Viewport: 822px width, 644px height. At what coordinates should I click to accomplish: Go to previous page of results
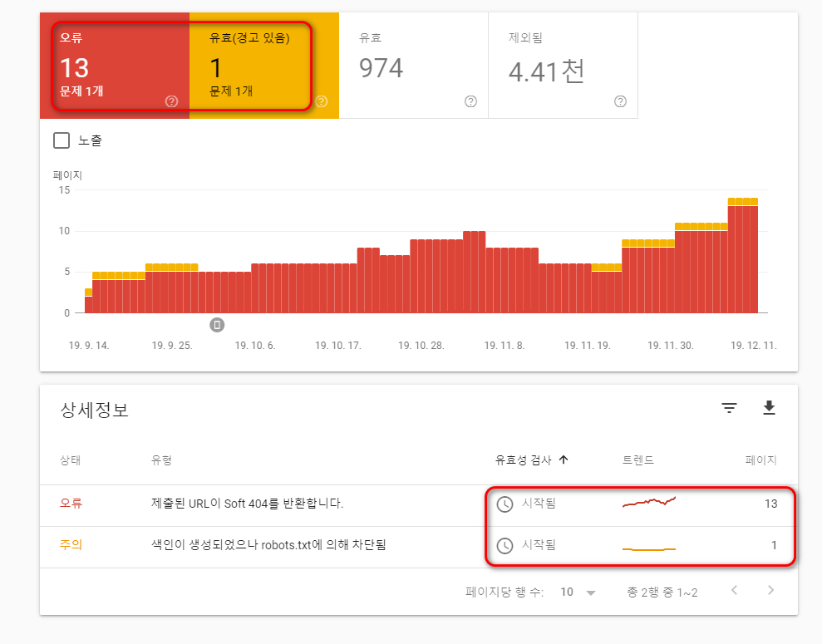[735, 591]
